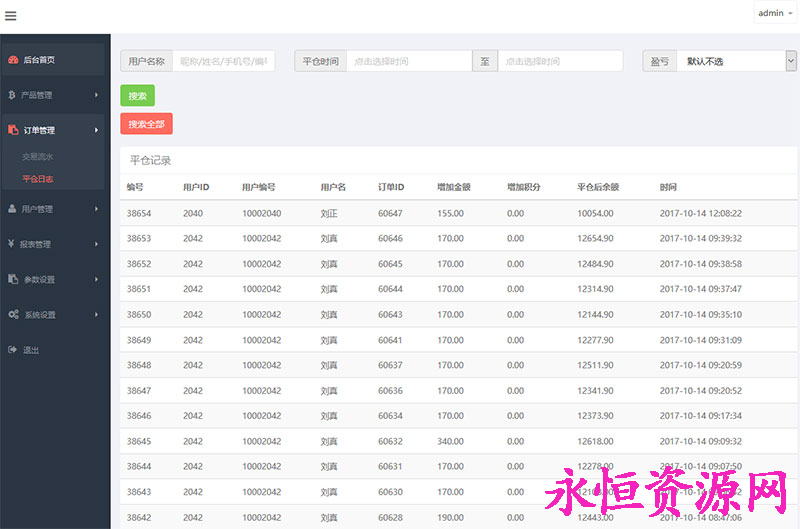Viewport: 800px width, 529px height.
Task: Select record number 38654
Action: click(139, 213)
